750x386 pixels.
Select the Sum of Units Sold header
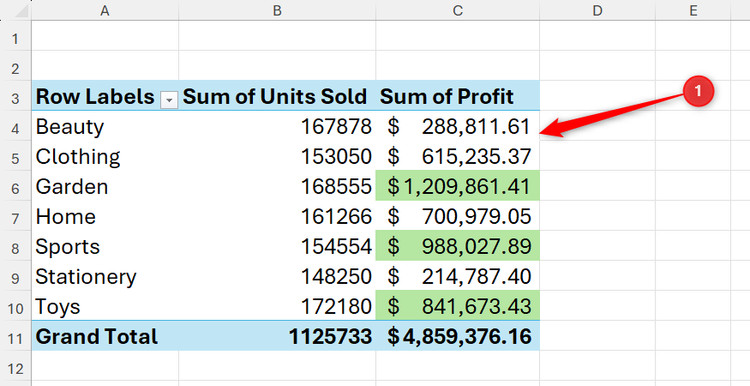(x=277, y=96)
